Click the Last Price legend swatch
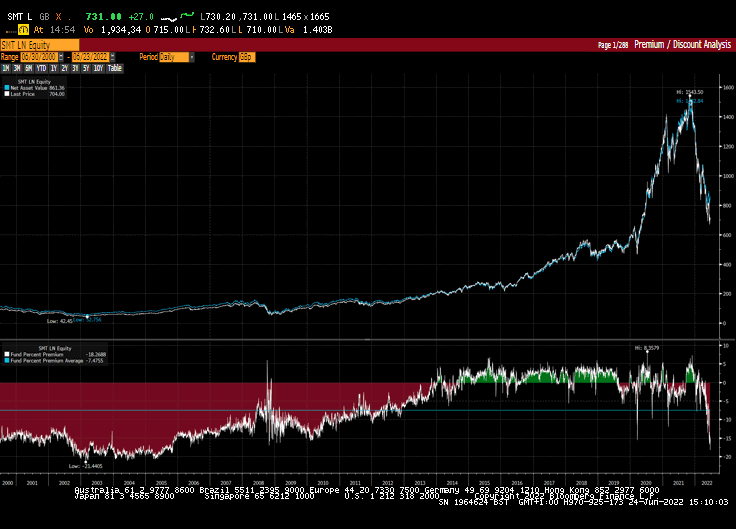 6,94
